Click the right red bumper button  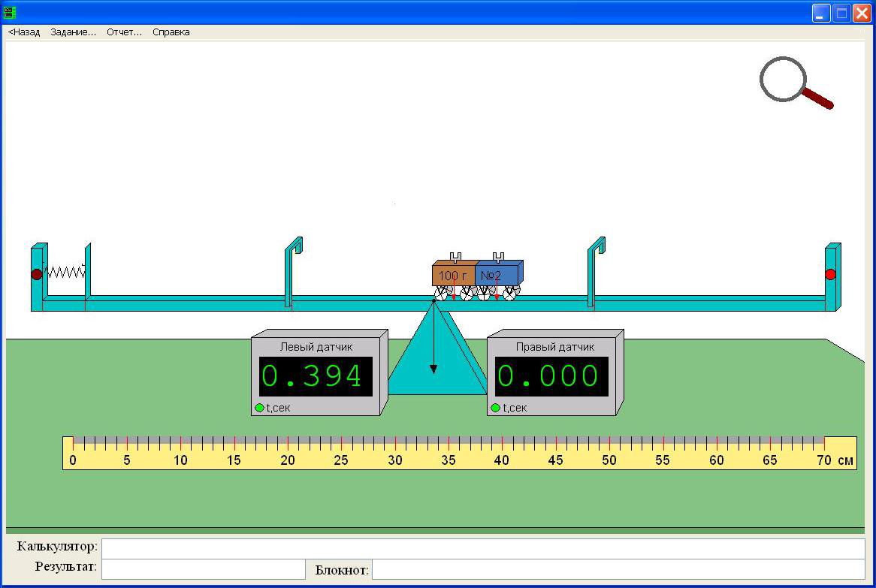pyautogui.click(x=830, y=274)
